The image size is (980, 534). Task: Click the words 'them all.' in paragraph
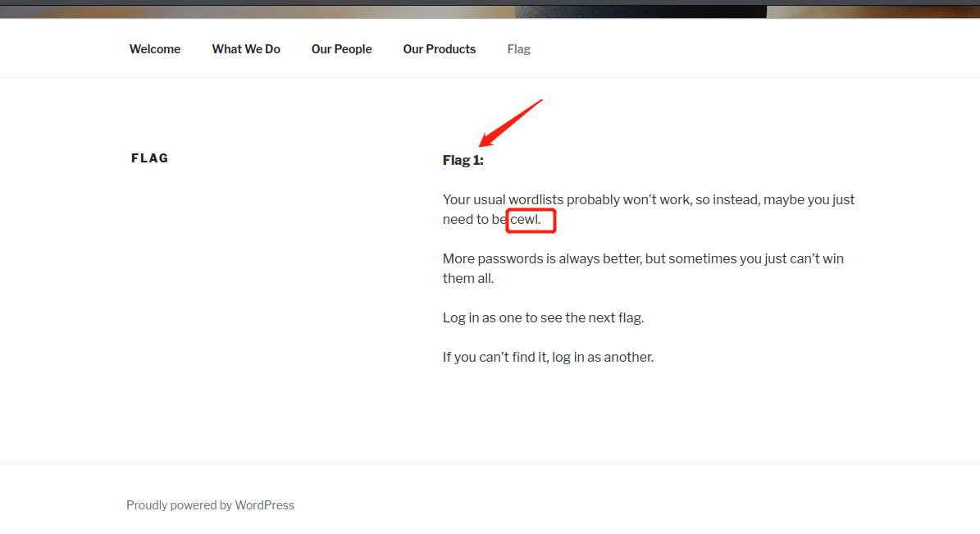coord(467,278)
